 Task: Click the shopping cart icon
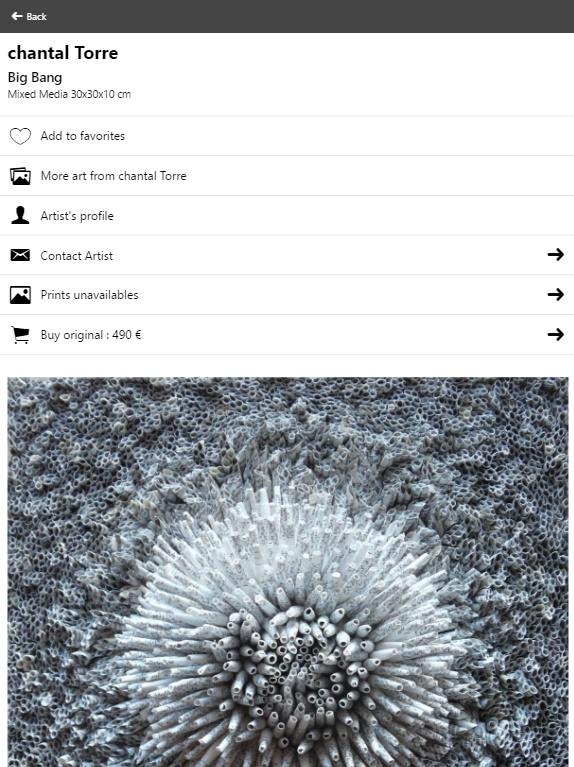[20, 335]
